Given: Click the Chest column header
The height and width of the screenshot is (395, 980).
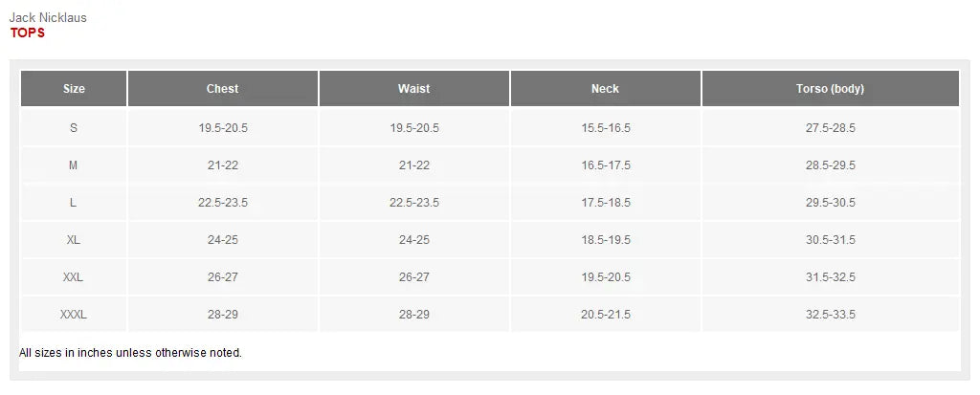Looking at the screenshot, I should point(222,89).
